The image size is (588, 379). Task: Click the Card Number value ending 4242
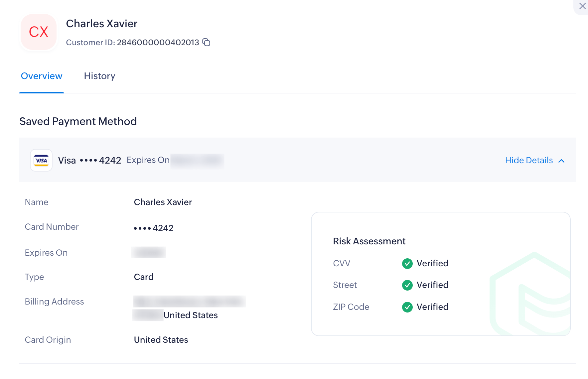(x=153, y=228)
